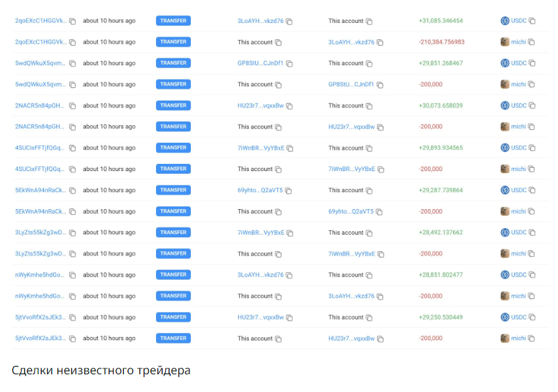Copy 7iWnBR...VyYBxE recipient in 4SUCixFFTjfQGq michi row
The width and height of the screenshot is (558, 392).
tap(381, 169)
